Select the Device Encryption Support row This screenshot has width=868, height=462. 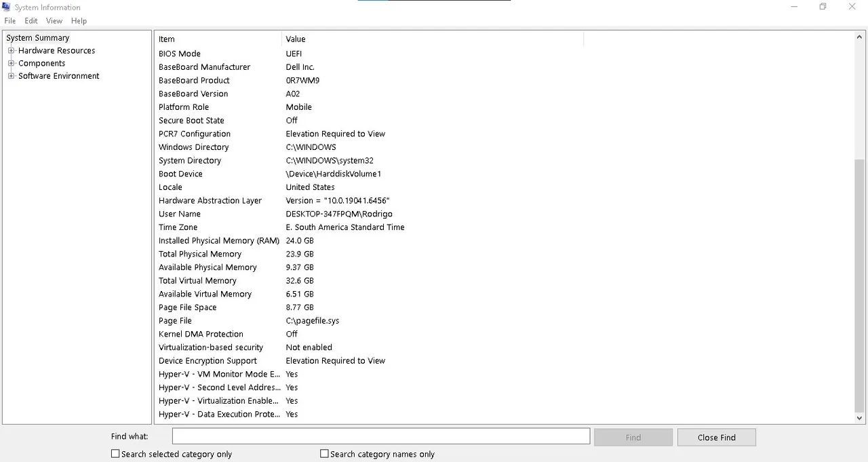click(x=504, y=361)
